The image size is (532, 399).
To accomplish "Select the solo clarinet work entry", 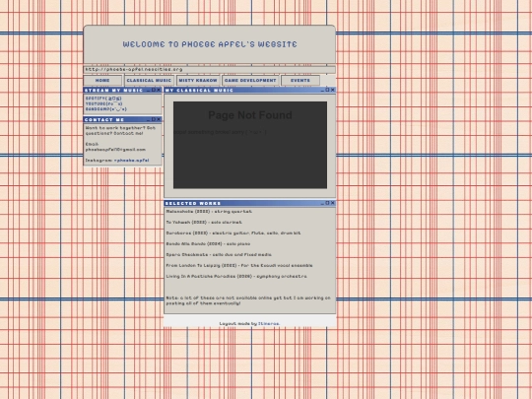I will (204, 223).
